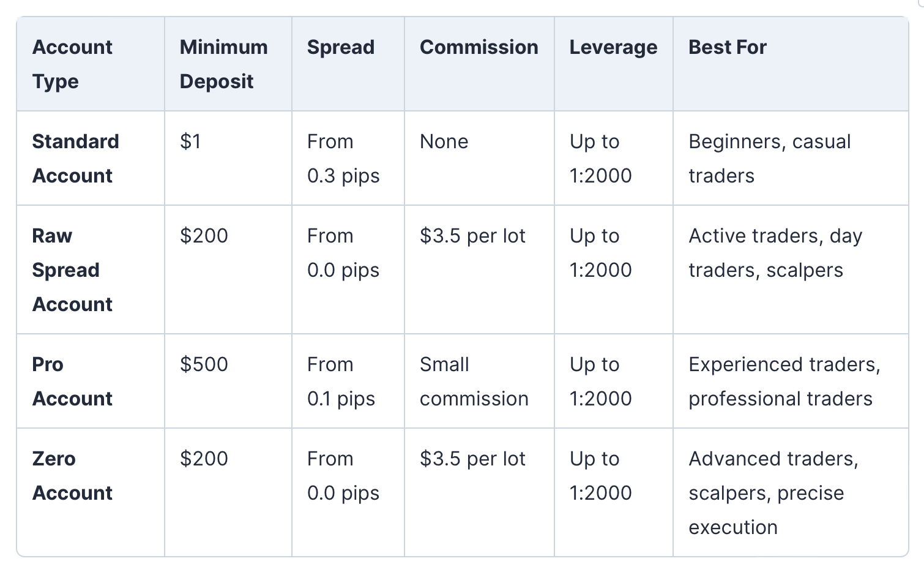Click Experienced traders, professional traders cell
This screenshot has height=572, width=924.
click(x=784, y=381)
